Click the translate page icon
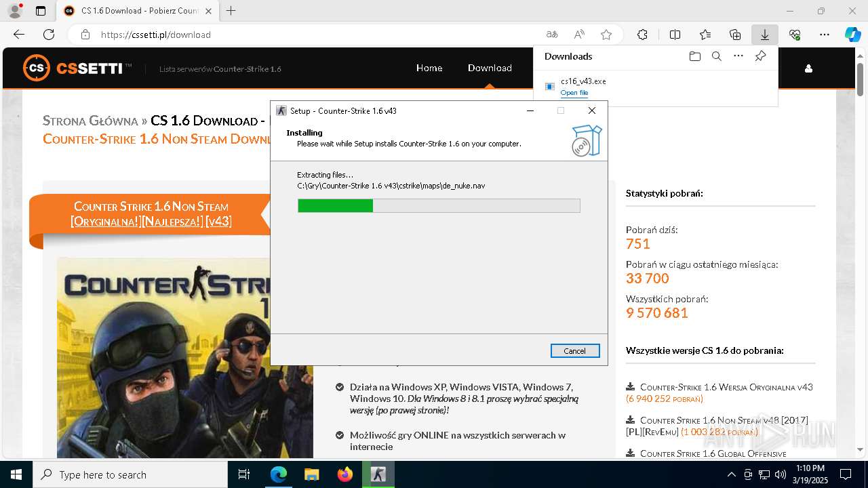The width and height of the screenshot is (868, 488). point(552,35)
